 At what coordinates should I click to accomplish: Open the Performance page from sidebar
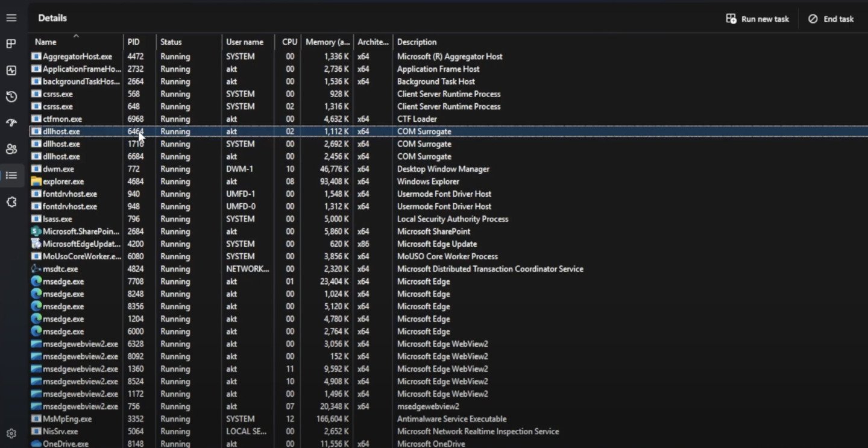(x=11, y=71)
